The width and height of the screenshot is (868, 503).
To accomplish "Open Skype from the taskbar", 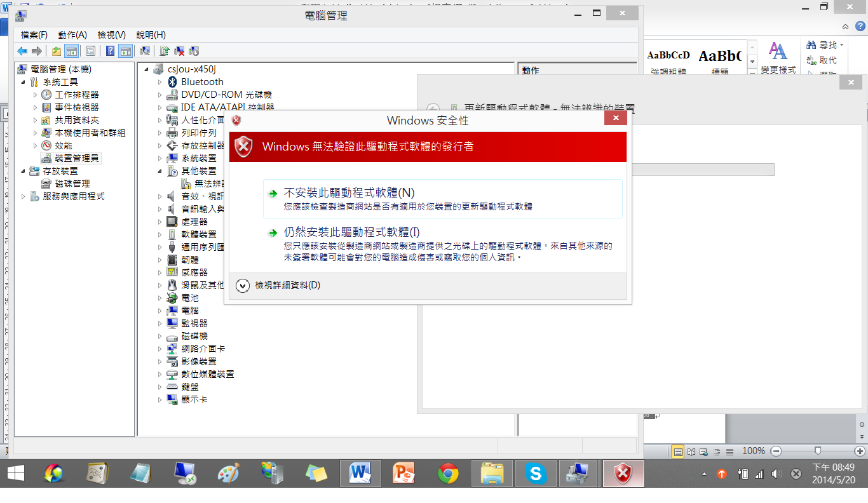I will 536,474.
